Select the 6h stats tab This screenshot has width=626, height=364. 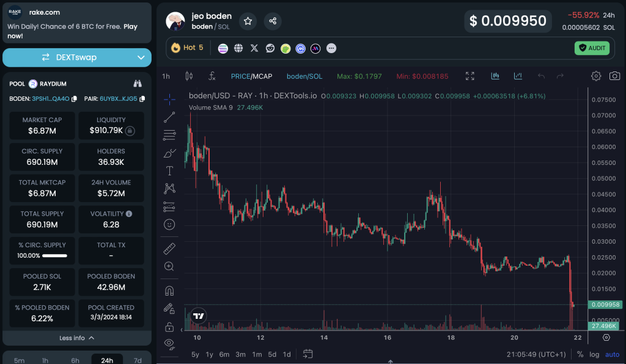75,360
